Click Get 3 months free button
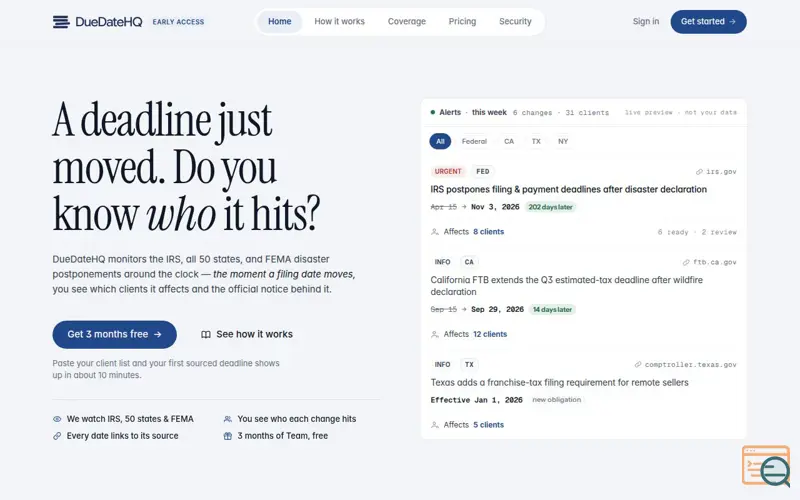 (x=114, y=334)
